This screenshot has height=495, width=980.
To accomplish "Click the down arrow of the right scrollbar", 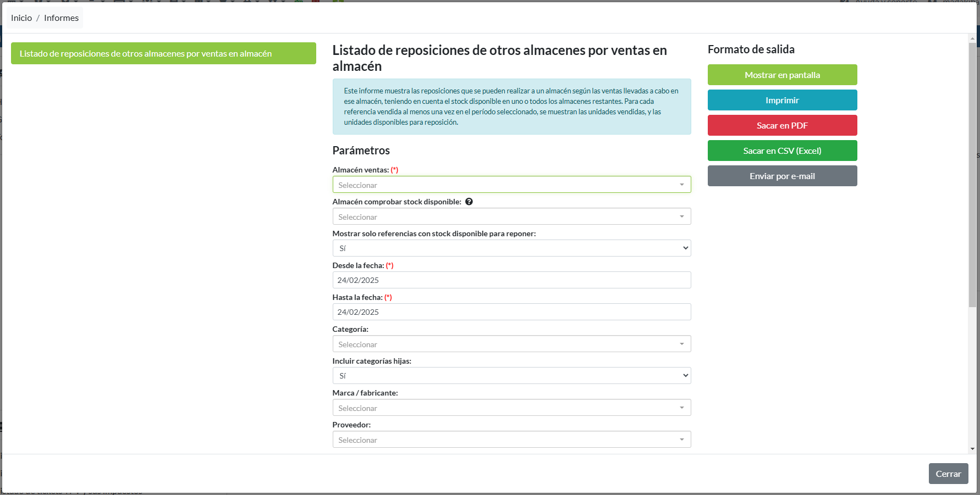I will point(971,447).
